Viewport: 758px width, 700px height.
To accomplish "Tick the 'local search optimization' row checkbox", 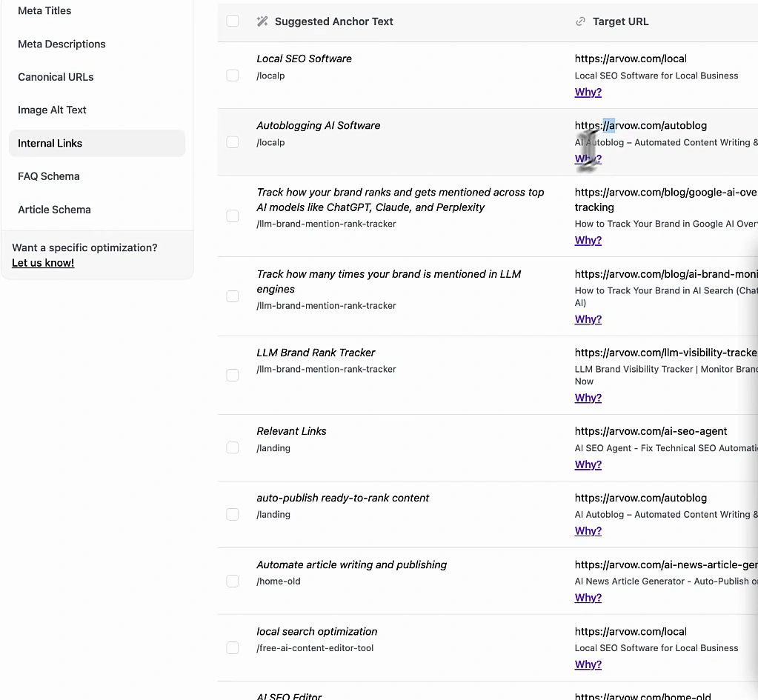I will pyautogui.click(x=233, y=648).
